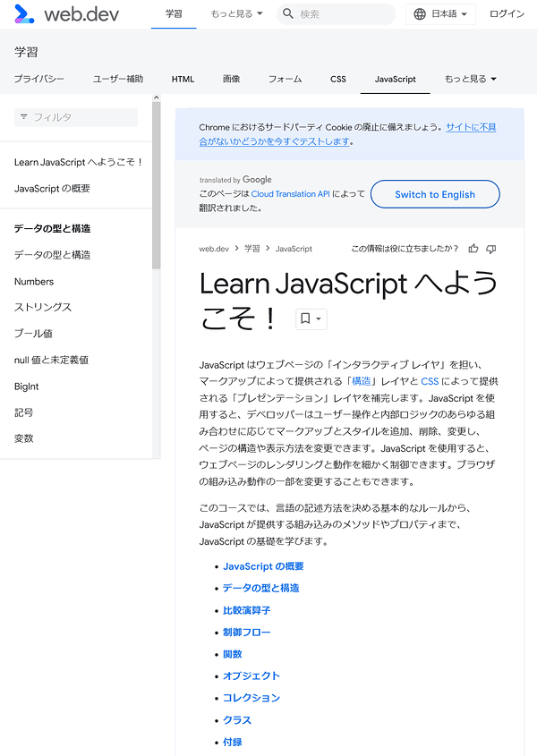Focus the 検索 search field
This screenshot has width=537, height=756.
337,14
